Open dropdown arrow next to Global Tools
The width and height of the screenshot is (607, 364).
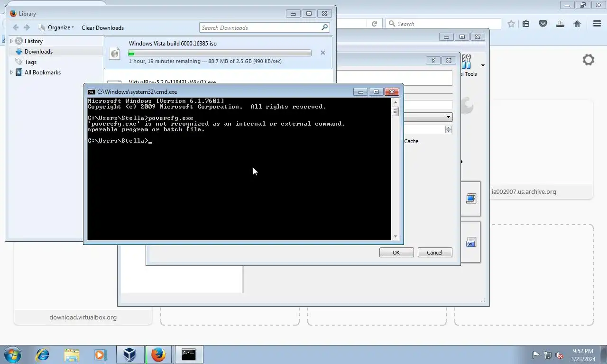[483, 65]
